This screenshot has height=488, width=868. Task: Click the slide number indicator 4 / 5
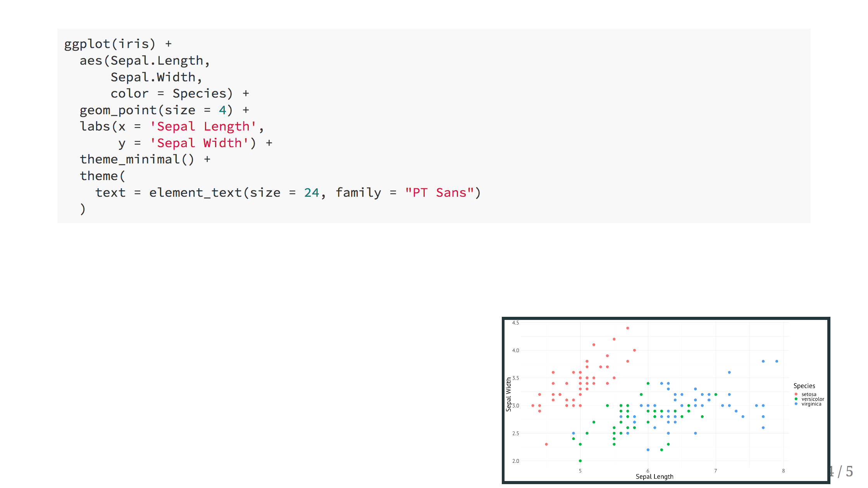tap(842, 471)
